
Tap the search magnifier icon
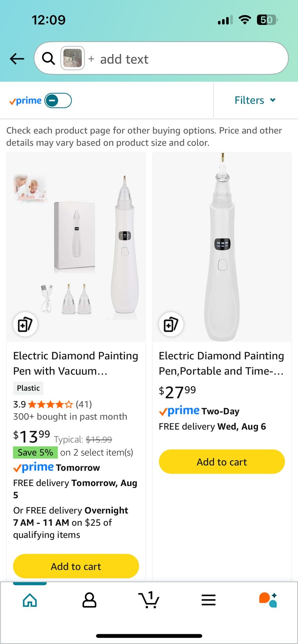(x=48, y=59)
